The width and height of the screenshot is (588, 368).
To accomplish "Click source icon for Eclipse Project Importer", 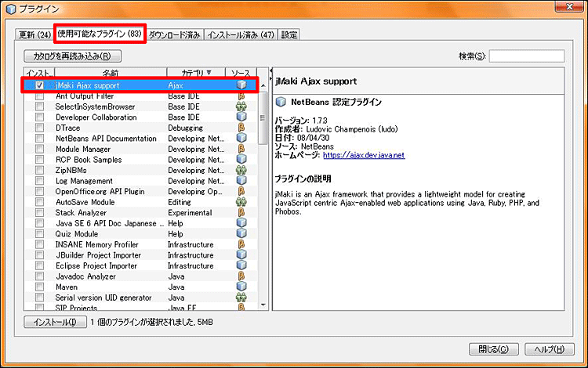I will (241, 265).
